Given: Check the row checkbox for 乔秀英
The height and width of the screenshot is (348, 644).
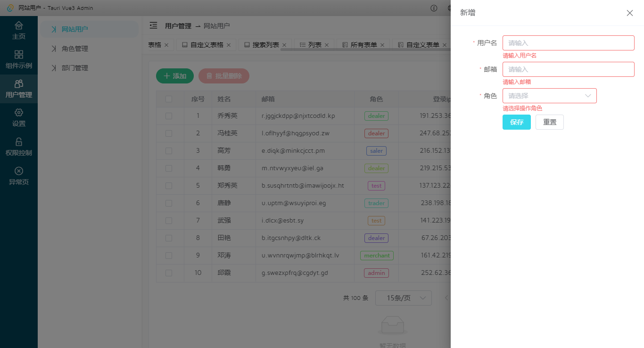Looking at the screenshot, I should pyautogui.click(x=169, y=116).
